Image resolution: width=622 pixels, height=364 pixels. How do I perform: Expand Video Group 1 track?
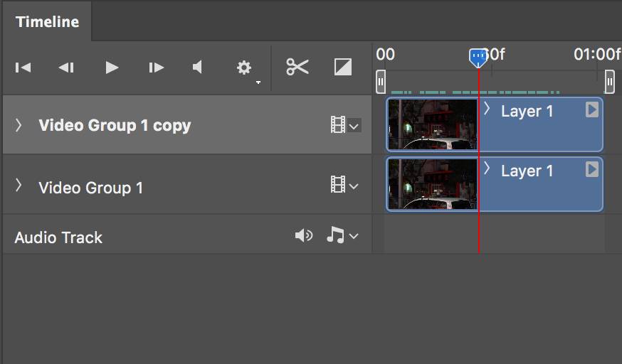point(19,186)
